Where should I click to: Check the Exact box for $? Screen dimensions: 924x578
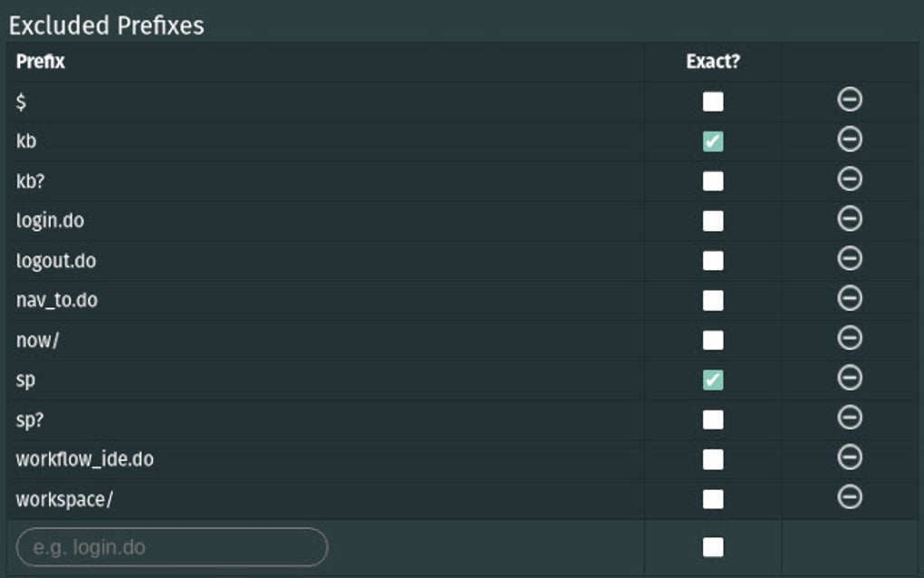pyautogui.click(x=712, y=101)
